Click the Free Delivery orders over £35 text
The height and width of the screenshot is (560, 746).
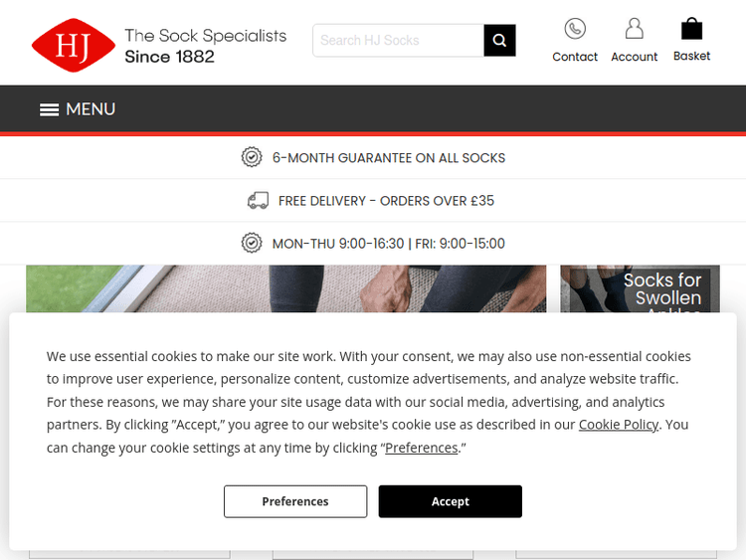(x=386, y=201)
